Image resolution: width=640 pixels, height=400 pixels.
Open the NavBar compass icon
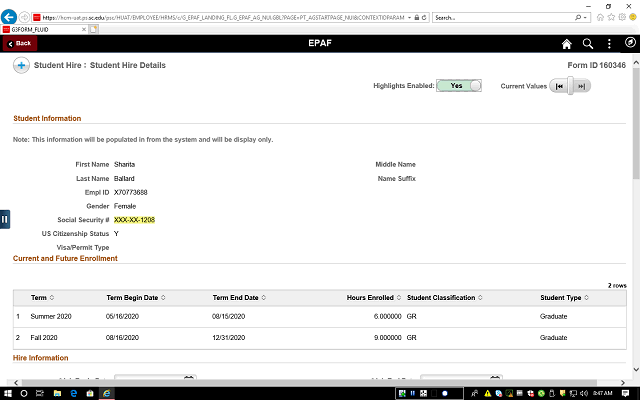point(630,42)
